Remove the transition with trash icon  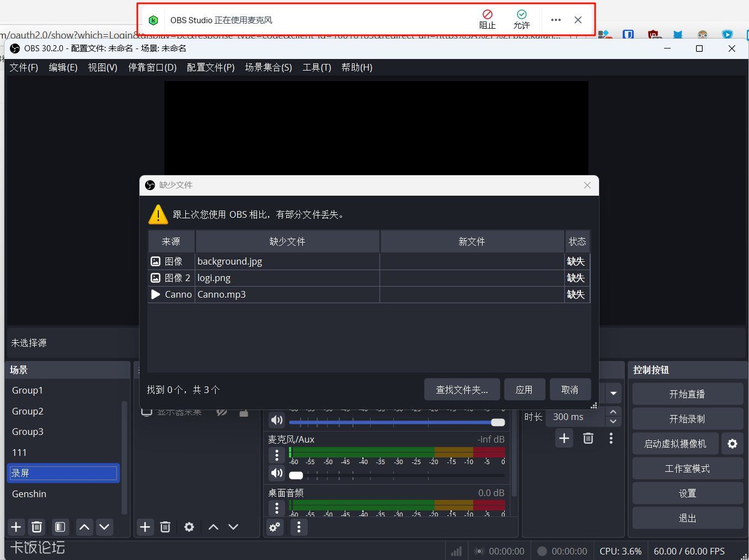pyautogui.click(x=588, y=438)
